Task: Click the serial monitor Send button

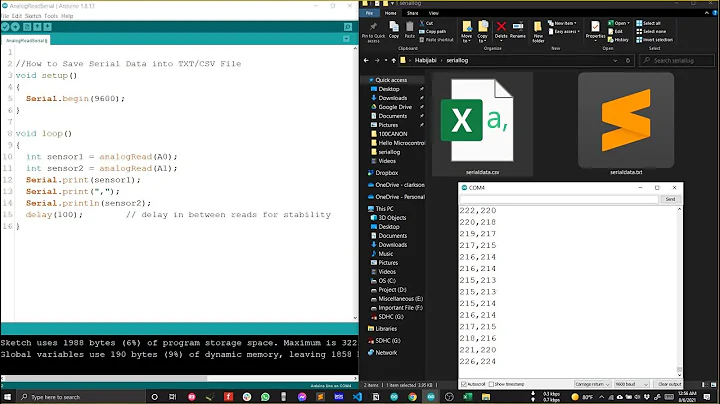Action: 670,199
